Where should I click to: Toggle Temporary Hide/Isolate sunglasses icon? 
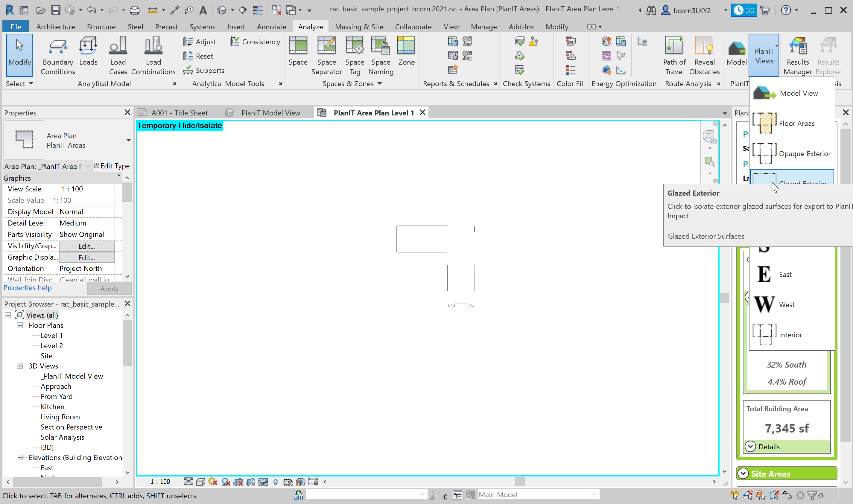pyautogui.click(x=263, y=482)
